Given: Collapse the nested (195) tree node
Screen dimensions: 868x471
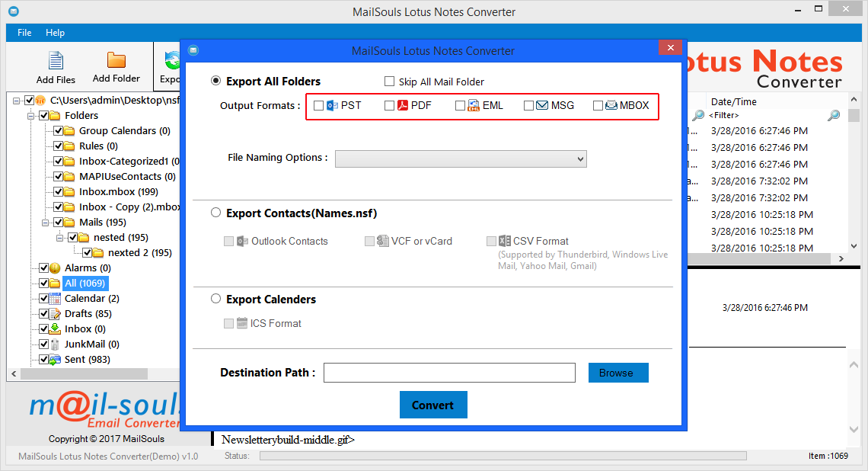Looking at the screenshot, I should coord(60,237).
